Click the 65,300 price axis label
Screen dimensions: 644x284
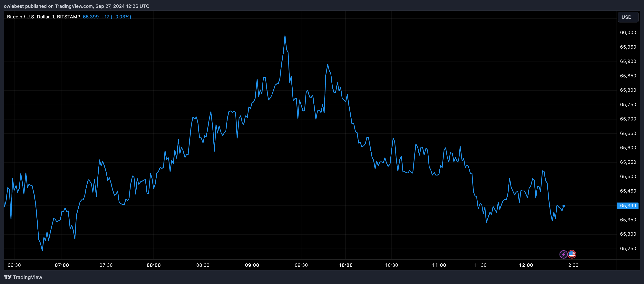[628, 234]
